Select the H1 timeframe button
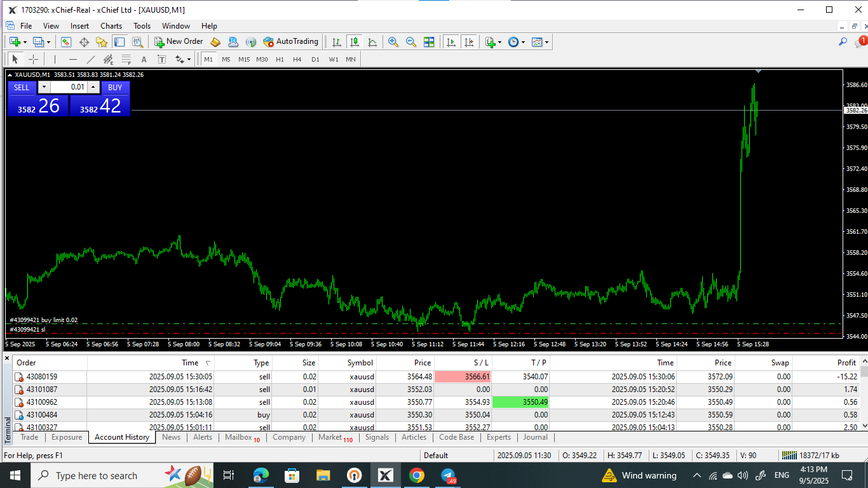868x488 pixels. 280,59
